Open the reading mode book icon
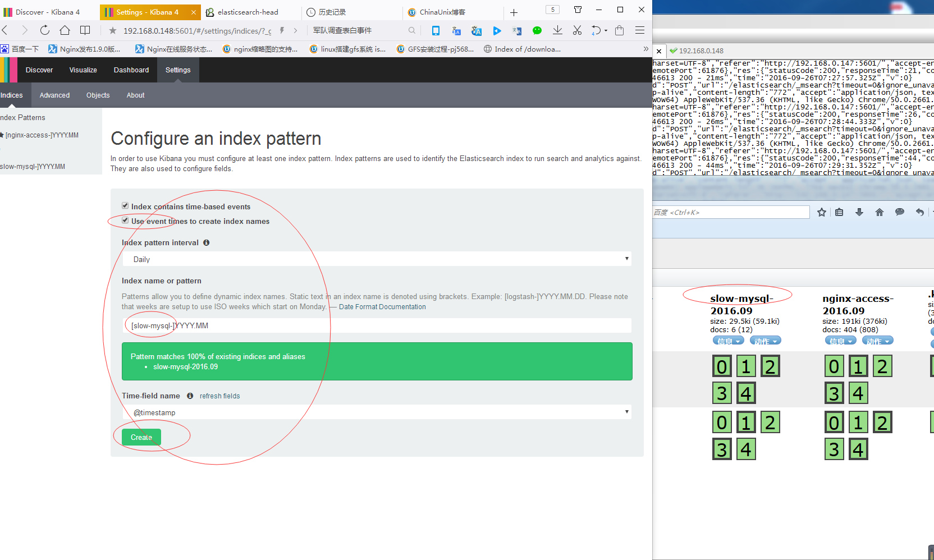934x560 pixels. 85,30
